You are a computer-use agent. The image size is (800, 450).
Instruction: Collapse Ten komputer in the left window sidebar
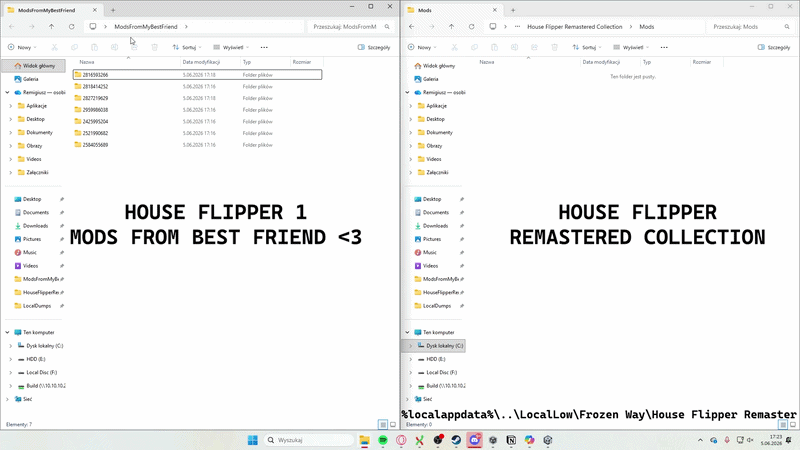point(7,332)
